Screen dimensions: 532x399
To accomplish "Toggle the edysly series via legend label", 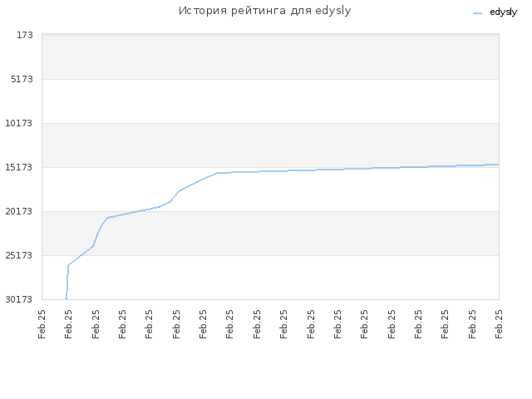I will [x=503, y=12].
